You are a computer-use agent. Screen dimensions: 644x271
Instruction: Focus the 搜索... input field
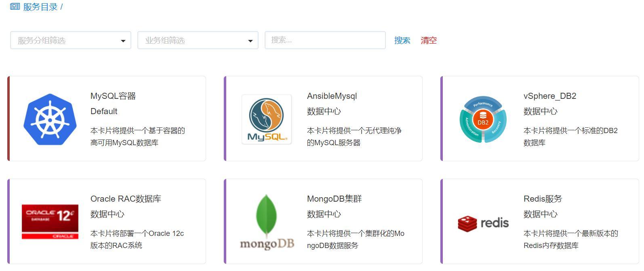point(325,40)
